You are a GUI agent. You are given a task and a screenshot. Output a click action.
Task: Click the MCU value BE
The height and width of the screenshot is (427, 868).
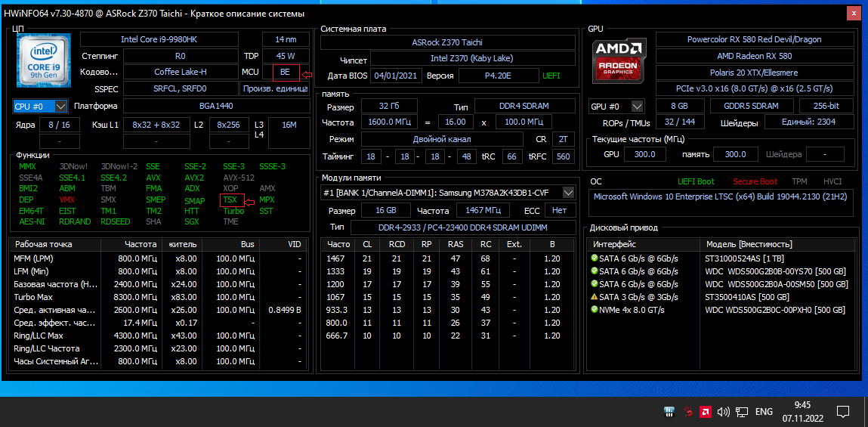pyautogui.click(x=286, y=72)
